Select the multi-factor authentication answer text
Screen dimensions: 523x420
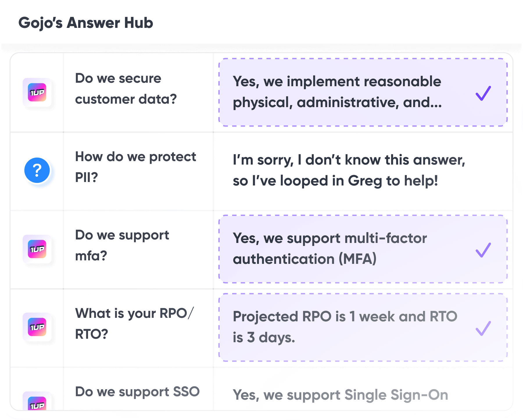(x=330, y=249)
